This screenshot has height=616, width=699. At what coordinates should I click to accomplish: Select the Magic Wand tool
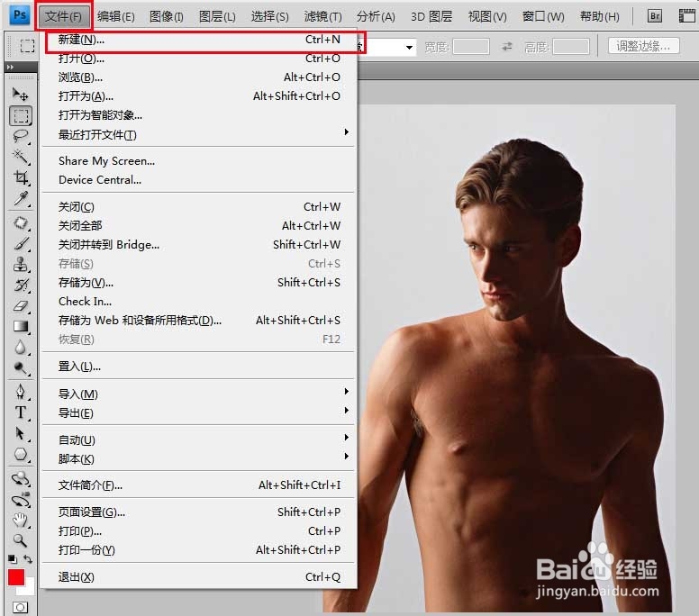coord(21,157)
